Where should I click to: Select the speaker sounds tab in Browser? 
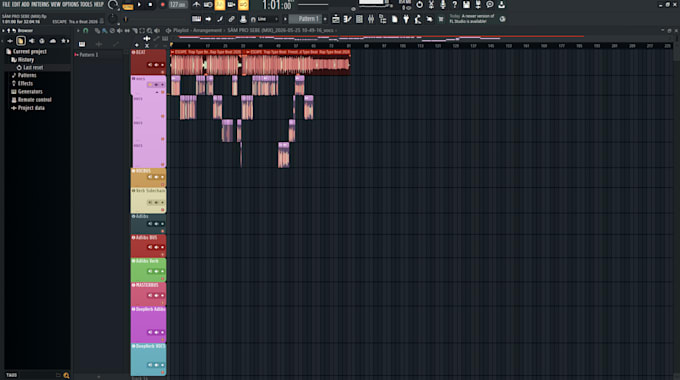point(31,41)
